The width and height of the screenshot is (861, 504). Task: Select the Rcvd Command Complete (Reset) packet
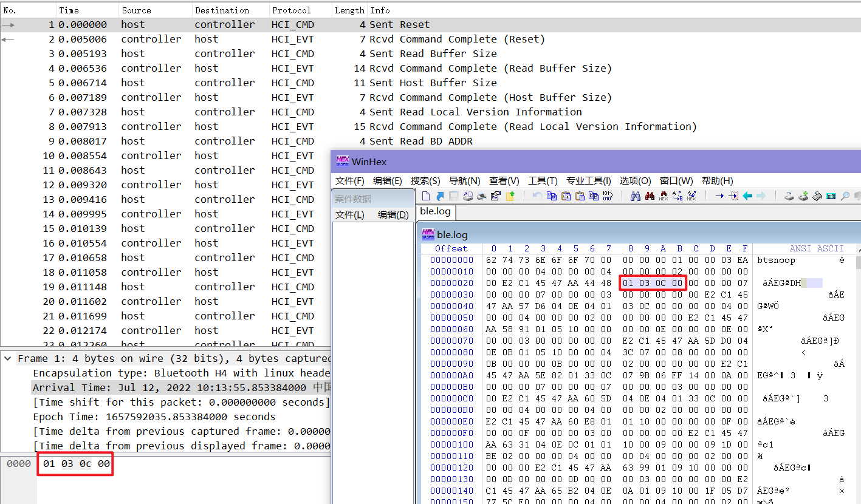pos(430,39)
